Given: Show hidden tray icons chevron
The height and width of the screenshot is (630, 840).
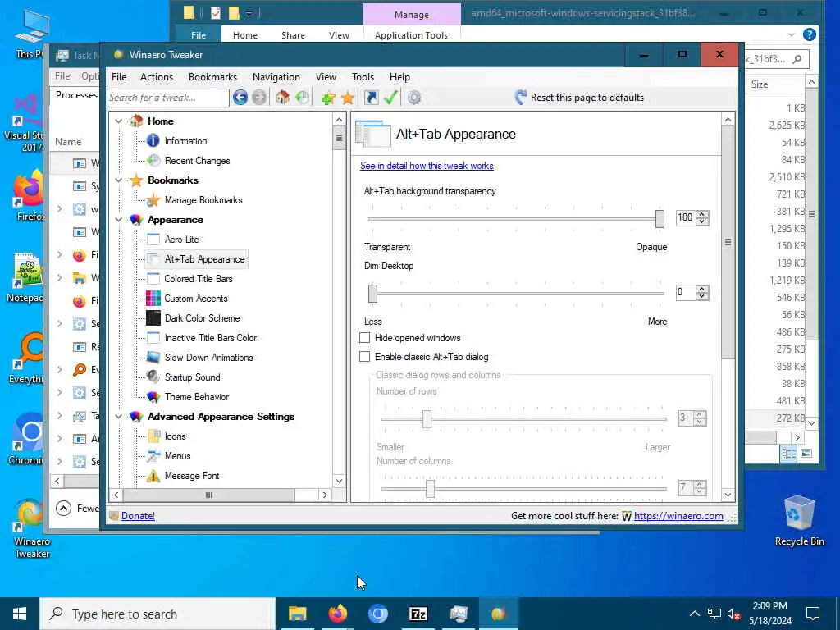Looking at the screenshot, I should [x=694, y=614].
